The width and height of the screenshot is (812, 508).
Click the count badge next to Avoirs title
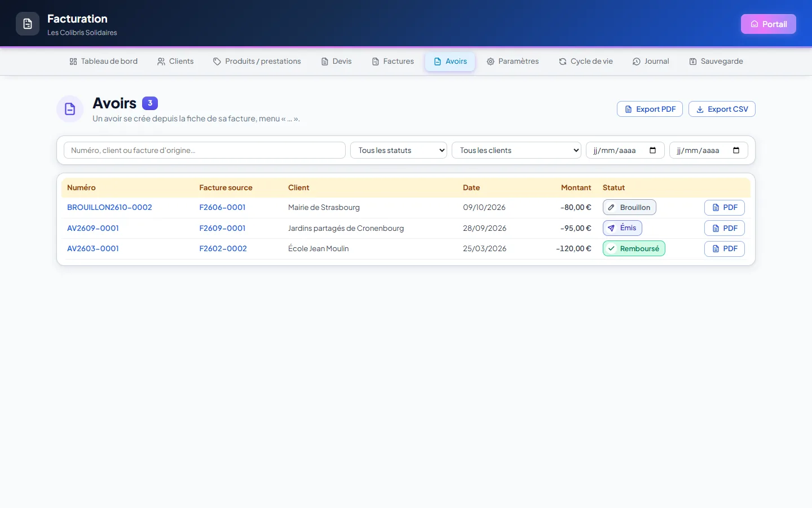point(150,103)
